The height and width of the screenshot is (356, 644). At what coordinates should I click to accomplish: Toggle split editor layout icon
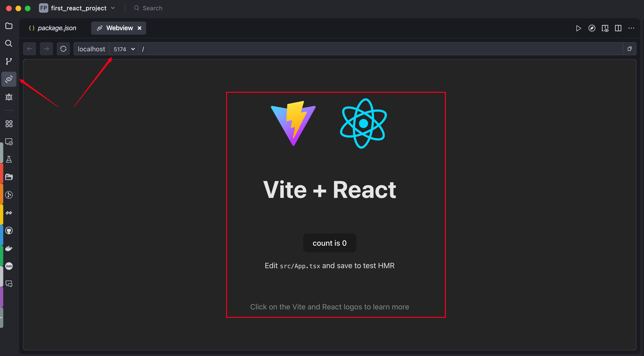618,28
